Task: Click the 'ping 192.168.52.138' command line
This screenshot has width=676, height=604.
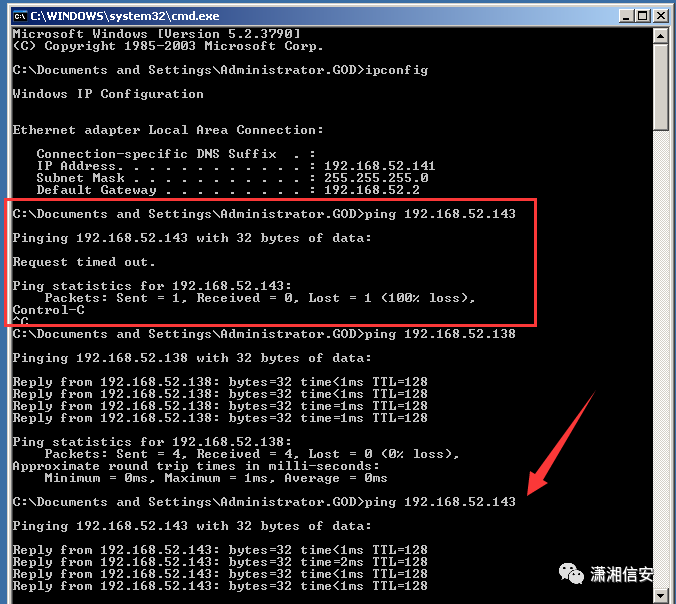Action: click(264, 334)
